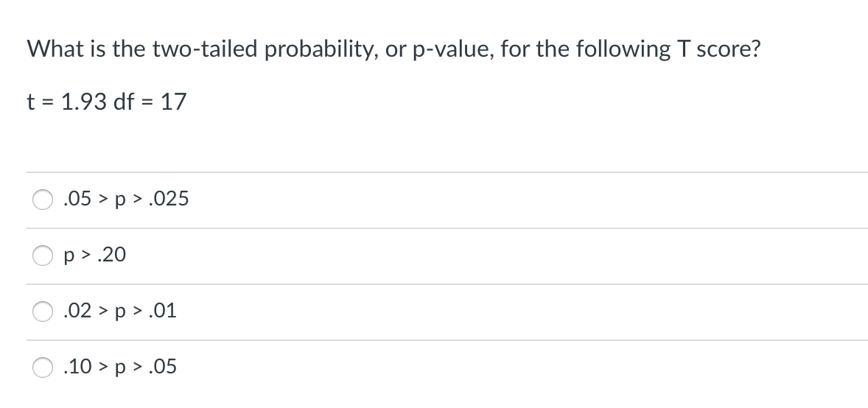Click the word 'following' in the question
Viewport: 868px width, 408px height.
coord(622,50)
